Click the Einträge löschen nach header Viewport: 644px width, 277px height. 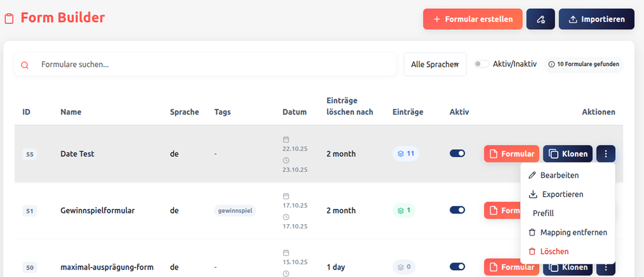350,106
